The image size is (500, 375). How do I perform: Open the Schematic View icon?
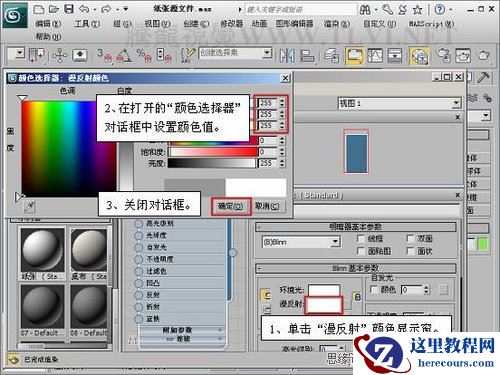pos(395,55)
